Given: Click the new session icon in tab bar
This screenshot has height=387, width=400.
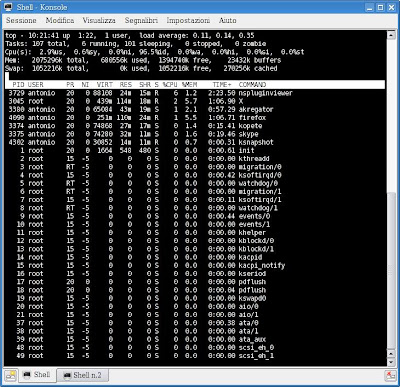Looking at the screenshot, I should pyautogui.click(x=10, y=375).
